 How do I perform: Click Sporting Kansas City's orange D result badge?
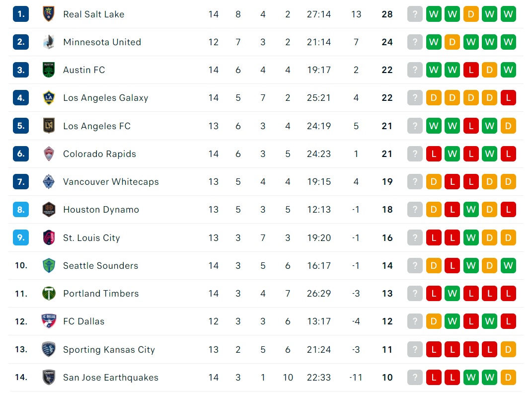point(508,350)
